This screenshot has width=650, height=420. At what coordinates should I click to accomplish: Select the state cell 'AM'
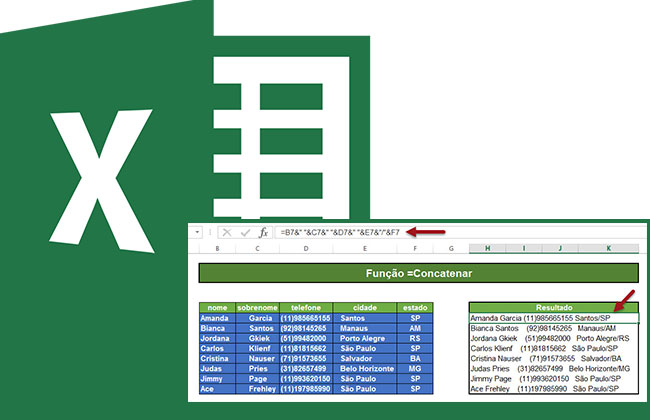tap(415, 328)
